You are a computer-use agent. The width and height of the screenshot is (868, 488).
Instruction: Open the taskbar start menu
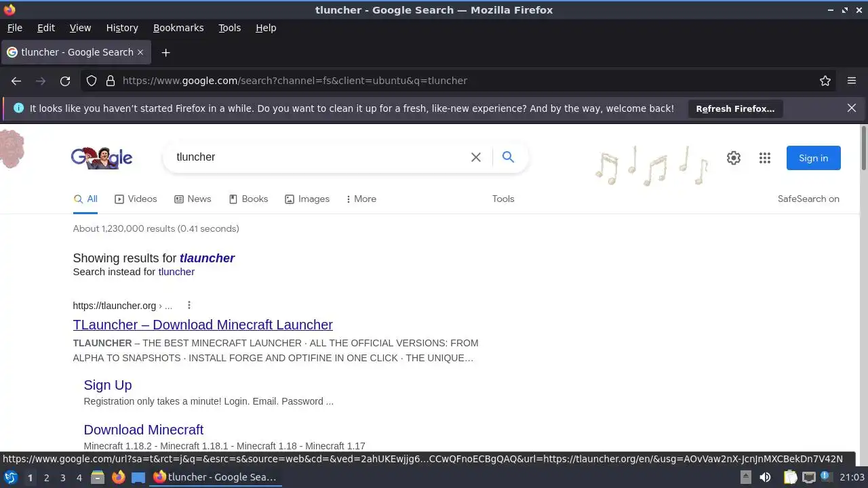(11, 477)
